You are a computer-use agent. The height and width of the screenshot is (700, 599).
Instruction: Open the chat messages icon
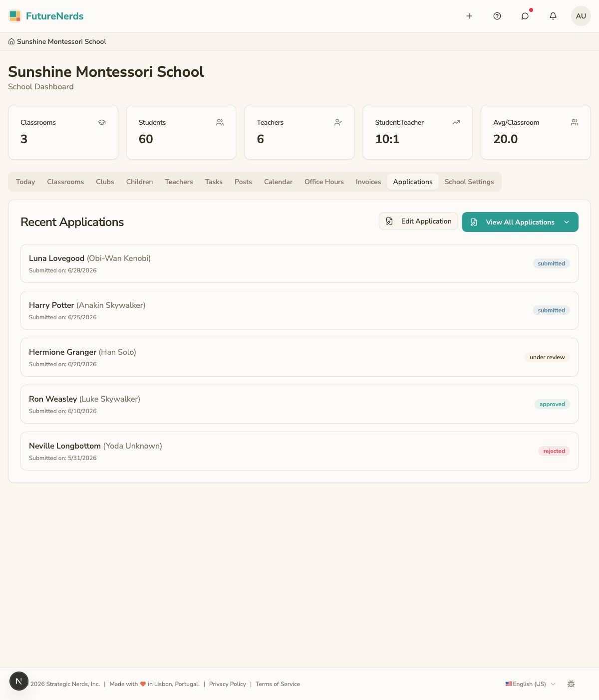525,16
